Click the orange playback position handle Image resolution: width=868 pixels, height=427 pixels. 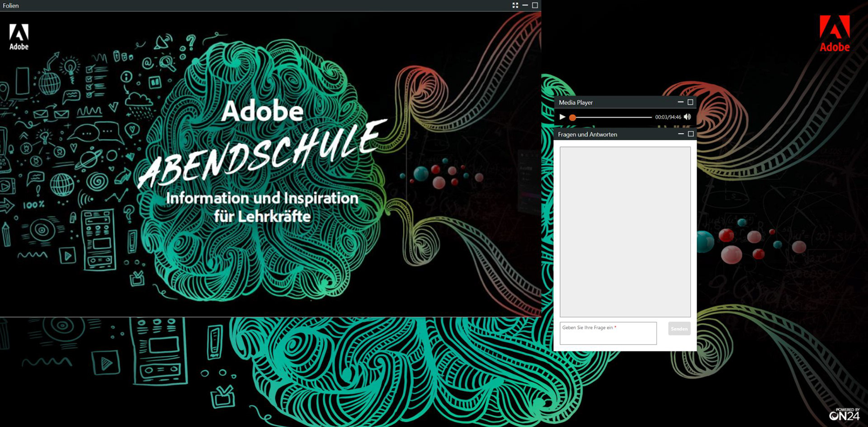click(x=572, y=117)
